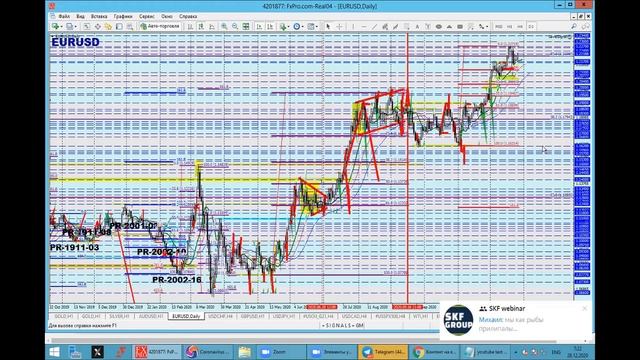Viewport: 640px width, 360px height.
Task: Switch to Telegram in the taskbar
Action: pyautogui.click(x=383, y=352)
